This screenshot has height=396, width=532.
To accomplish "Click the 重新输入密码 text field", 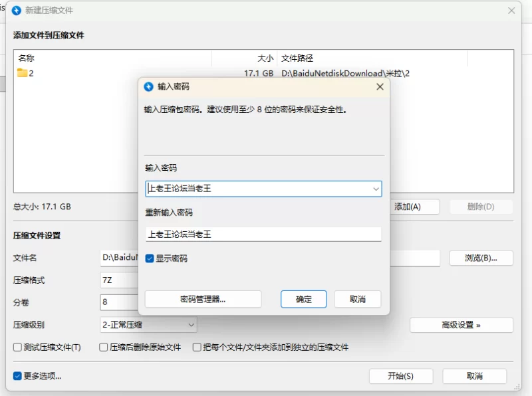I will pyautogui.click(x=263, y=234).
